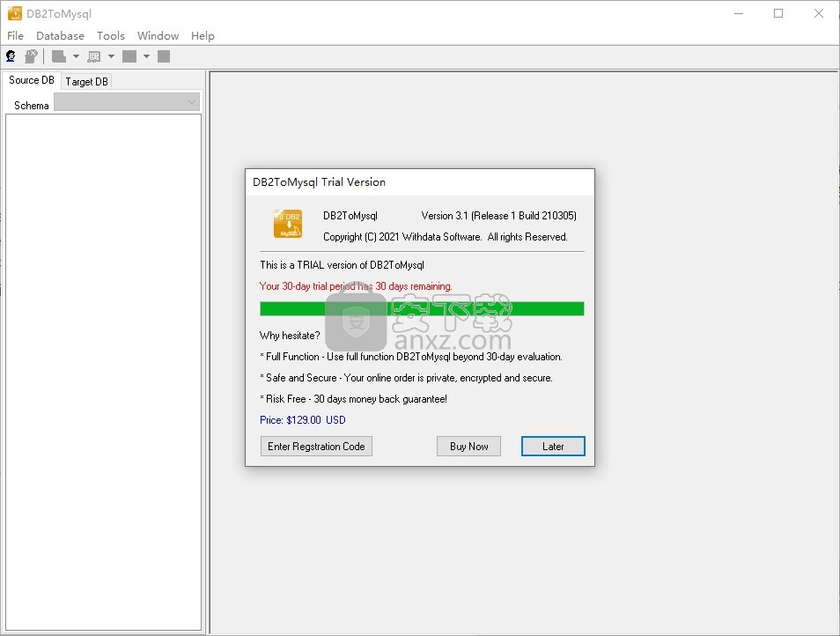Click the last gray square toolbar icon
This screenshot has height=636, width=840.
(x=164, y=56)
